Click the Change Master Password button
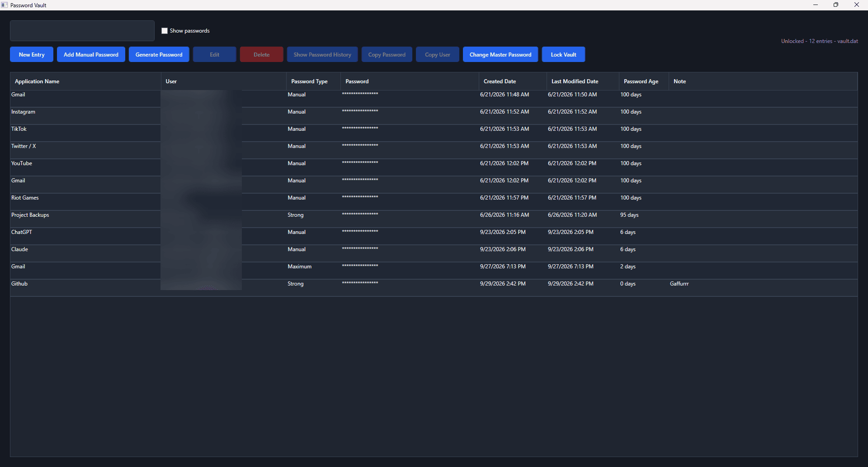This screenshot has height=467, width=868. coord(500,54)
